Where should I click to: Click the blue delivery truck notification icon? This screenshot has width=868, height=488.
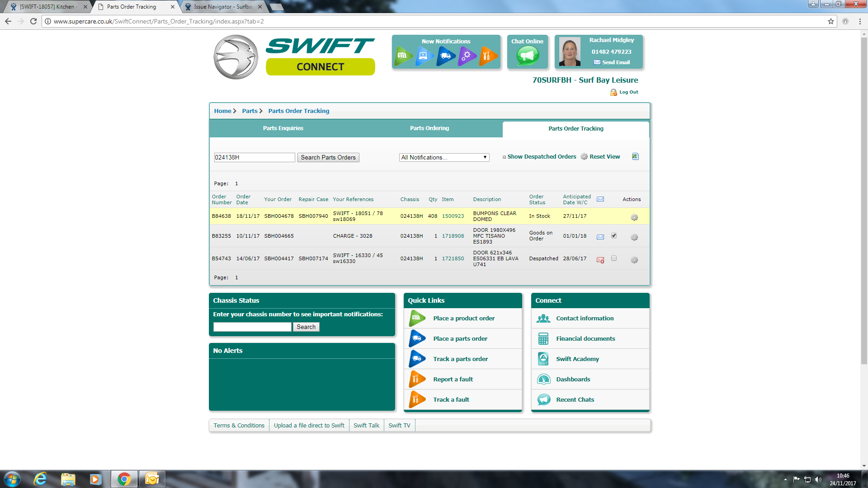tap(445, 56)
